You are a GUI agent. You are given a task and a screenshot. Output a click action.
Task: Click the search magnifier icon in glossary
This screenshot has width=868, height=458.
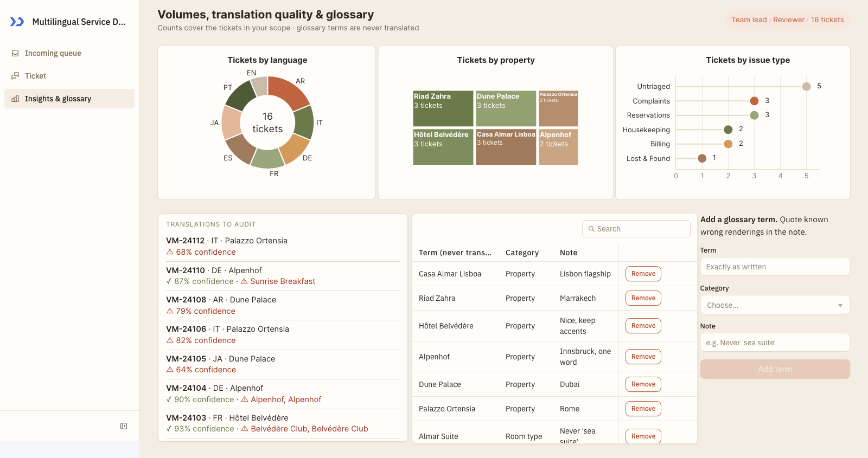coord(592,229)
